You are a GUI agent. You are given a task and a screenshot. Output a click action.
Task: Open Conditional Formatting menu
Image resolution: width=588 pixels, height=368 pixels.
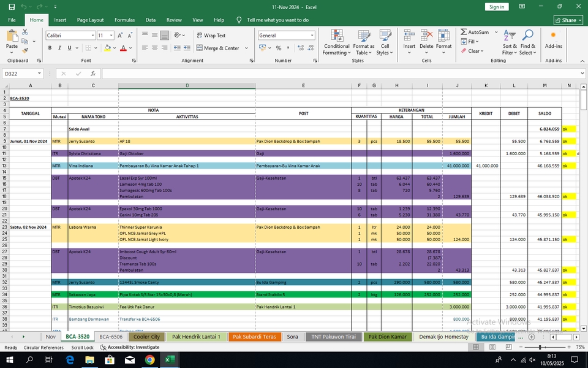coord(336,42)
